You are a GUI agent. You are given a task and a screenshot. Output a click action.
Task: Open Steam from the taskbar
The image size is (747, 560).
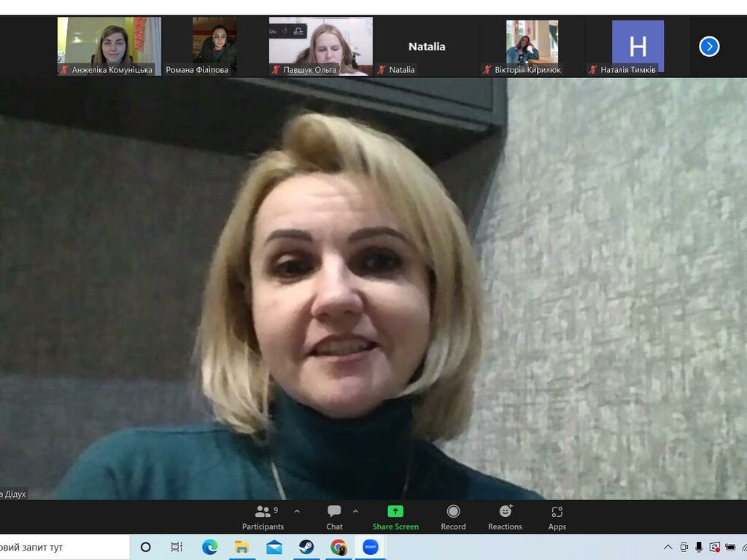pyautogui.click(x=306, y=547)
